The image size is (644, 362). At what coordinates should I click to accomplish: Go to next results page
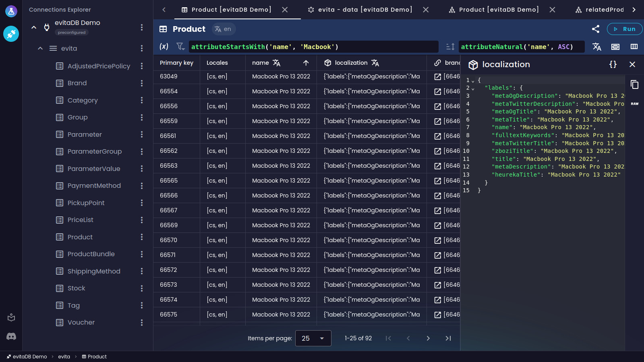point(428,338)
